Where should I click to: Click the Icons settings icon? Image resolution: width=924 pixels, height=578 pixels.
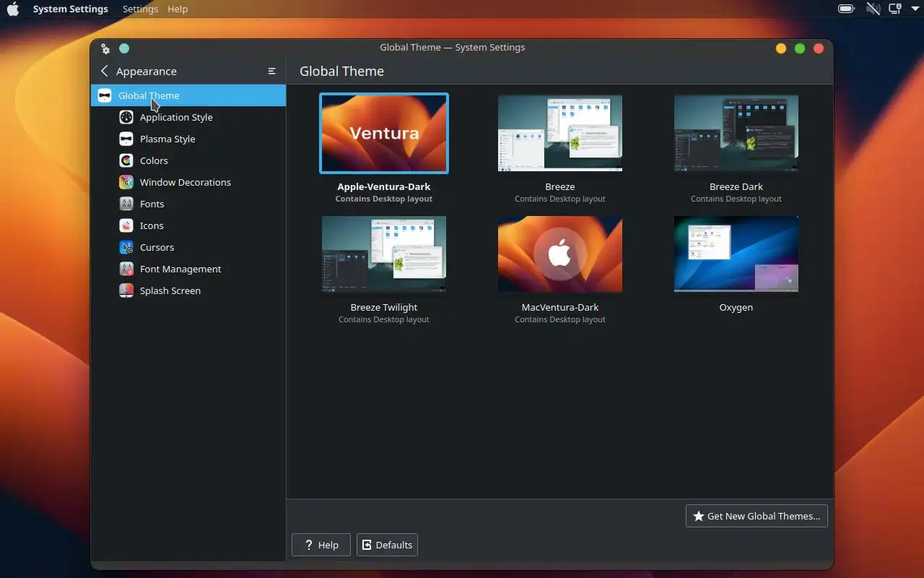coord(126,225)
